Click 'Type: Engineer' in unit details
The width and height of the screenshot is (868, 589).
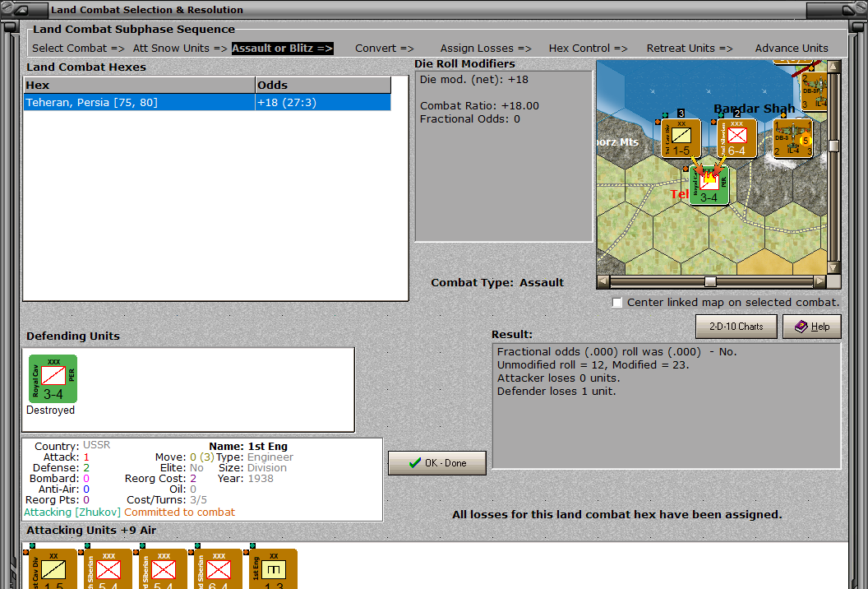tap(255, 457)
